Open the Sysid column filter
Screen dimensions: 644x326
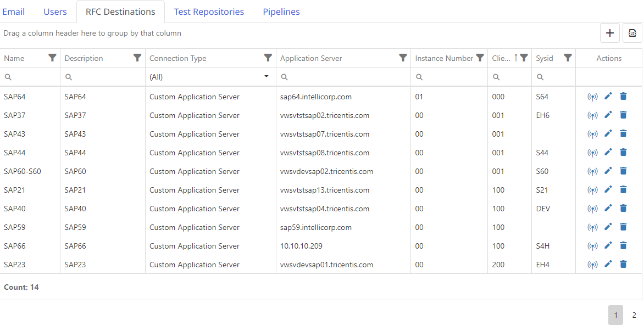click(568, 58)
